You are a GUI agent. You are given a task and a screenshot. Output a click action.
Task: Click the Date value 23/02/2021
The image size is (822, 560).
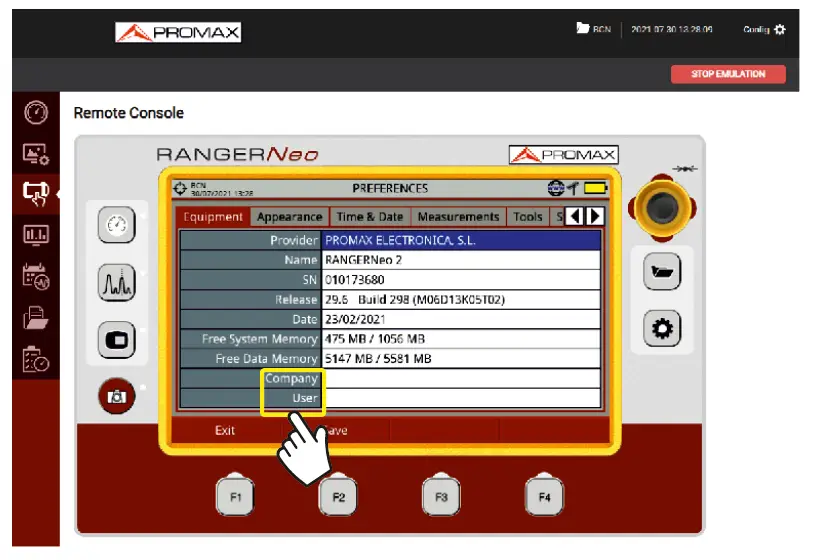(x=461, y=319)
